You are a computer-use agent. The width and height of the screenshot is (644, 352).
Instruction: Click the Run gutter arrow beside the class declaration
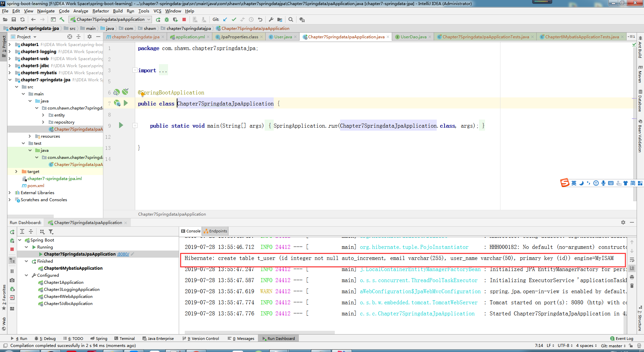pos(126,103)
